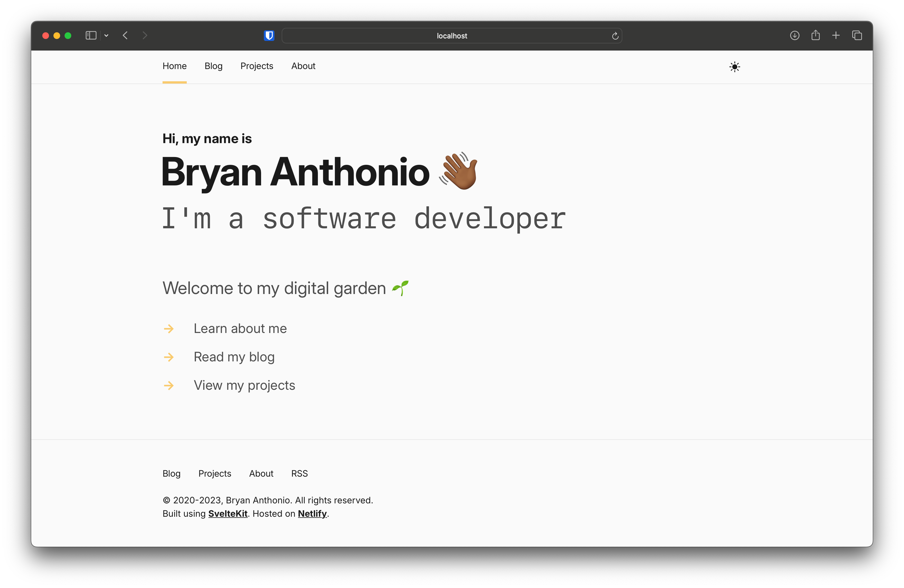Subscribe via the RSS footer link
Image resolution: width=904 pixels, height=588 pixels.
point(299,473)
